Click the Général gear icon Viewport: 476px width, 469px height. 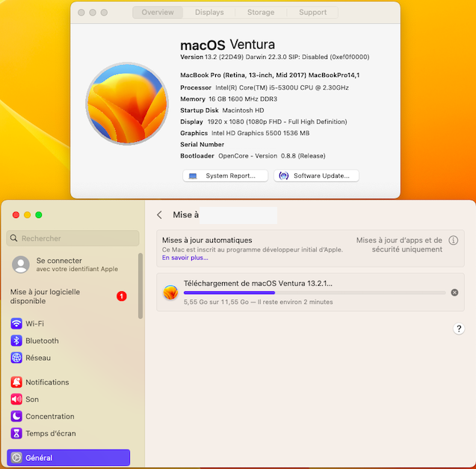(x=16, y=458)
